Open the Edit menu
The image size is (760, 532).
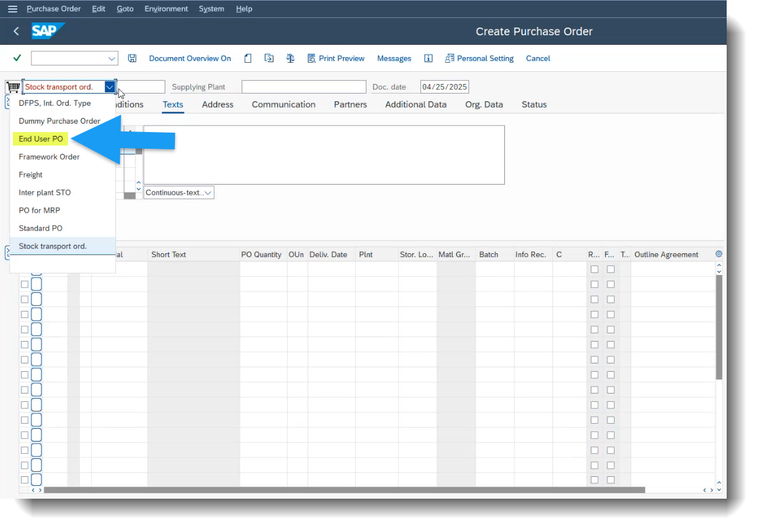[x=99, y=9]
